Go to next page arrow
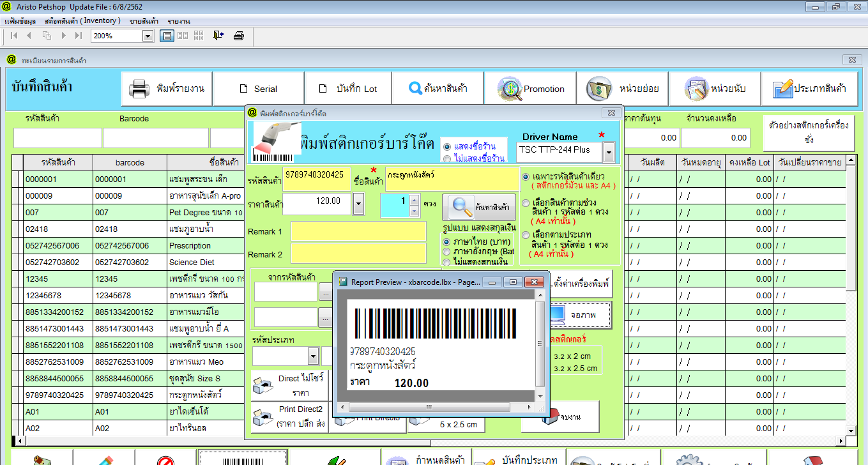 coord(63,36)
